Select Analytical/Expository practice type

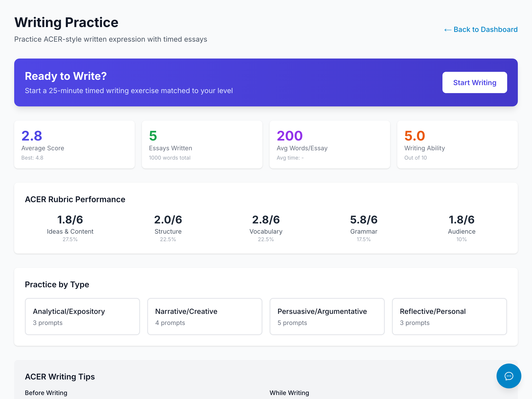pos(82,316)
